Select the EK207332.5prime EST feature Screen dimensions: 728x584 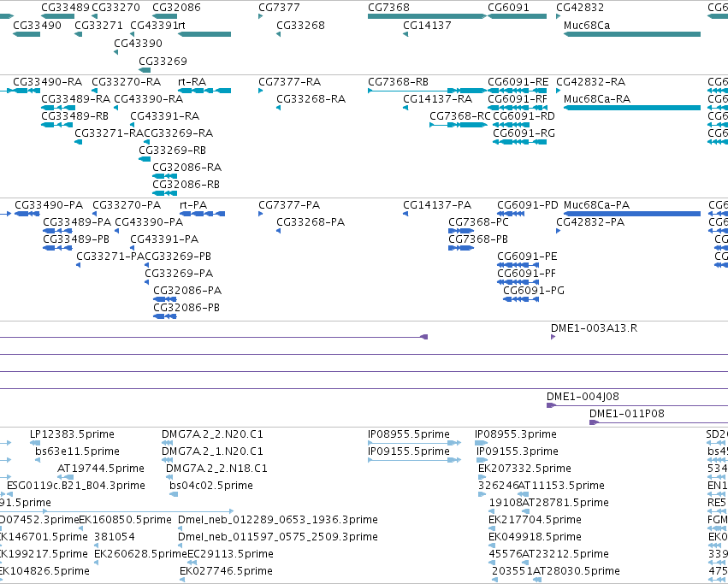click(x=482, y=477)
